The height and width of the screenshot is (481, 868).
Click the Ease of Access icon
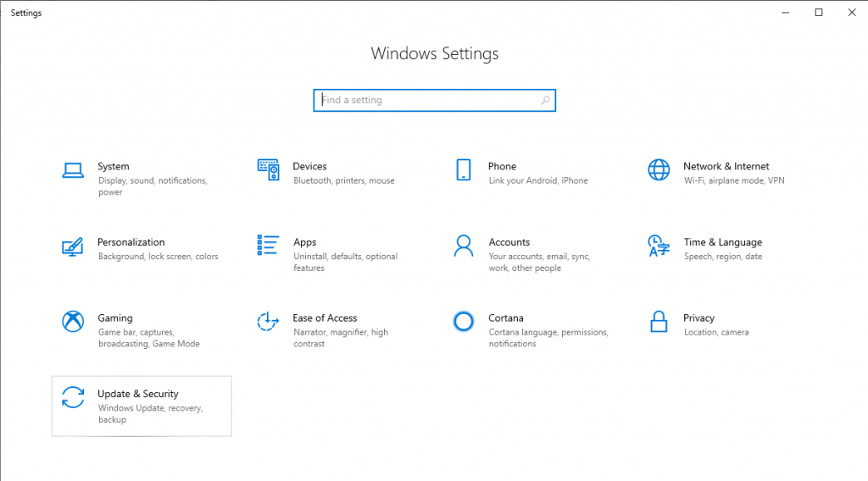pyautogui.click(x=268, y=321)
